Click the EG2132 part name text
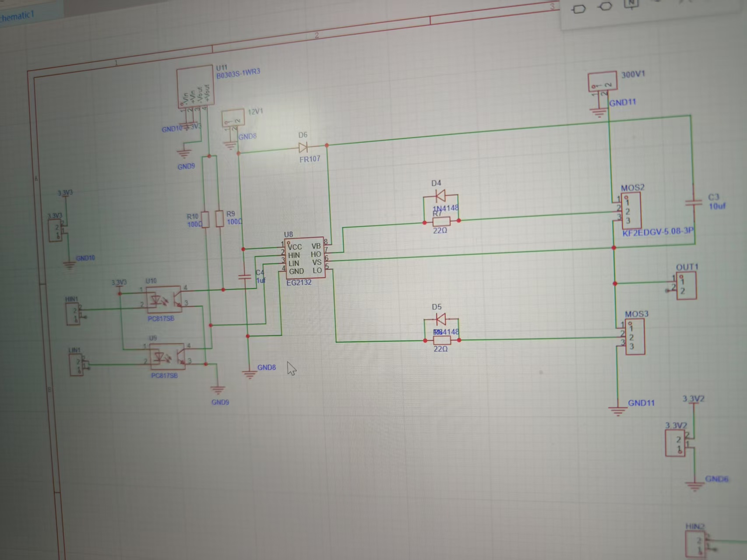Screen dimensions: 747x560 pos(299,283)
